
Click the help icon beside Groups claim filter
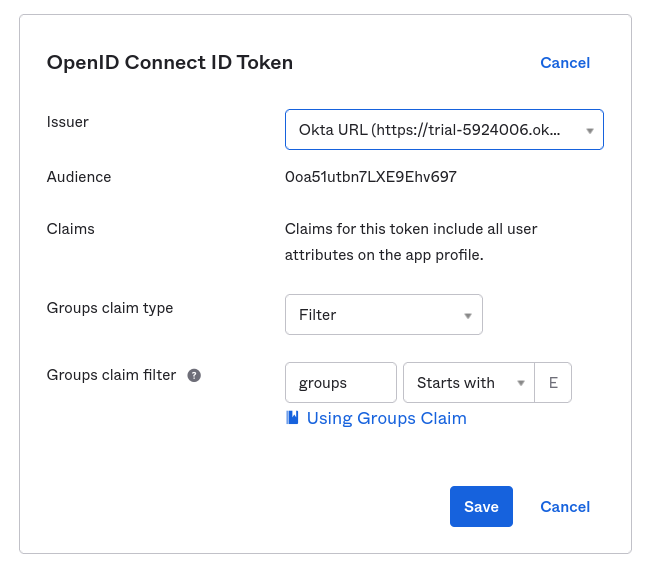(x=194, y=376)
